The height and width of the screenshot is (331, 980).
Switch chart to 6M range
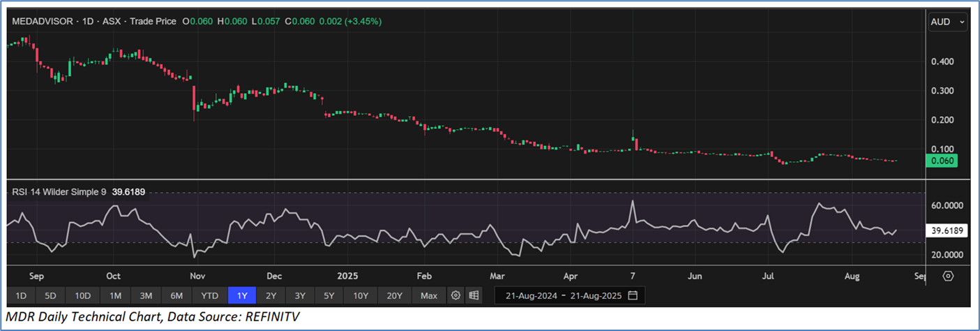click(176, 295)
